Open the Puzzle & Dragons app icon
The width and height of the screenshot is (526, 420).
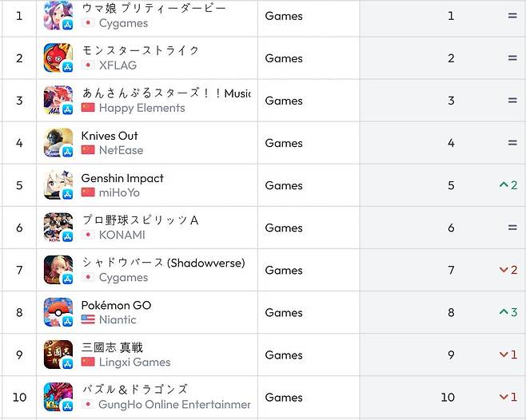58,397
